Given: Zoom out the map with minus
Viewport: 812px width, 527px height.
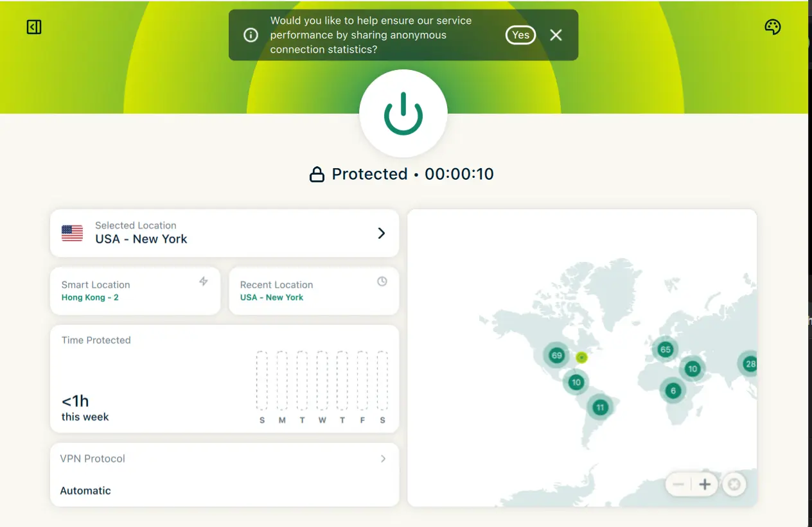Looking at the screenshot, I should point(678,484).
